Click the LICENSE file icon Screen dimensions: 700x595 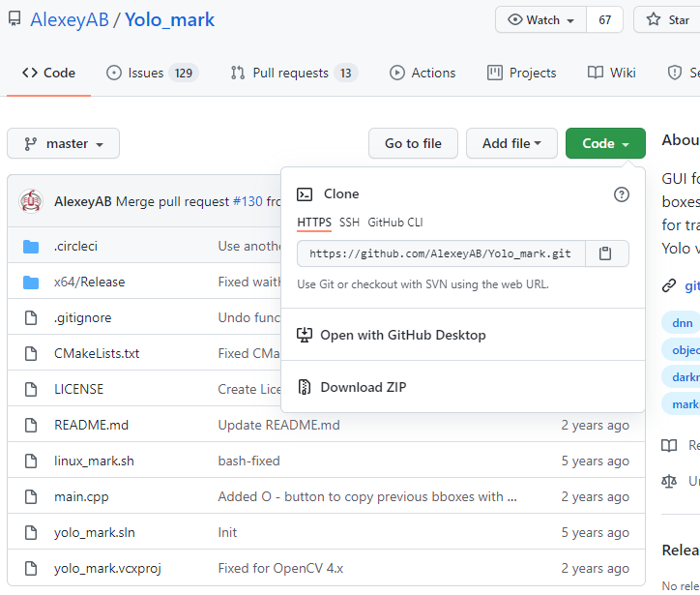[31, 389]
